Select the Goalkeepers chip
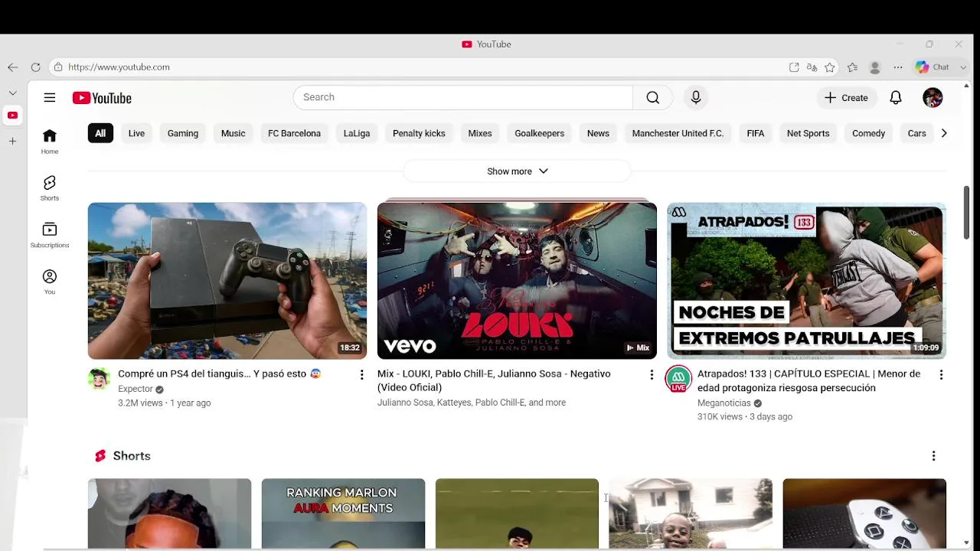Screen dimensions: 980x551 tap(539, 133)
